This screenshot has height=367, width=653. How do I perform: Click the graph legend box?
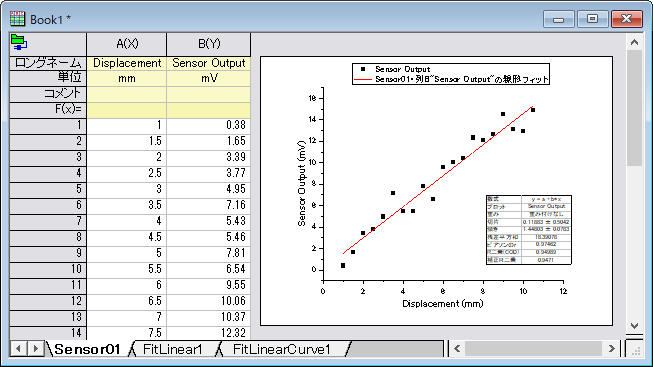(x=451, y=74)
